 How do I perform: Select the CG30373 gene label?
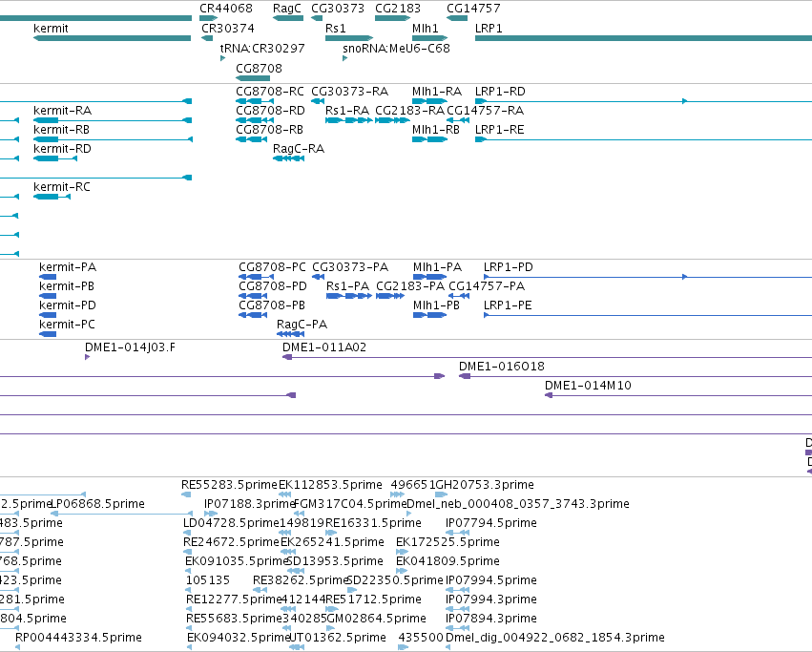pos(338,9)
